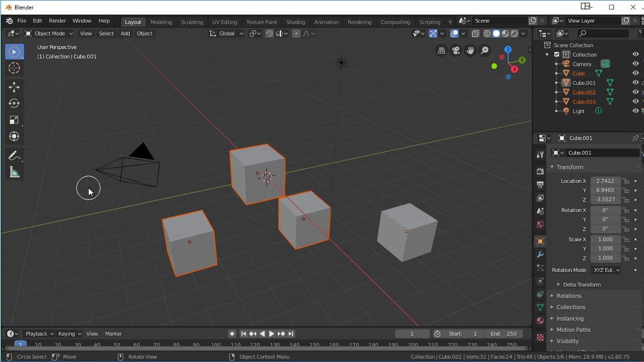Open the Global orientation dropdown
Screen dimensions: 644x362
(226, 34)
